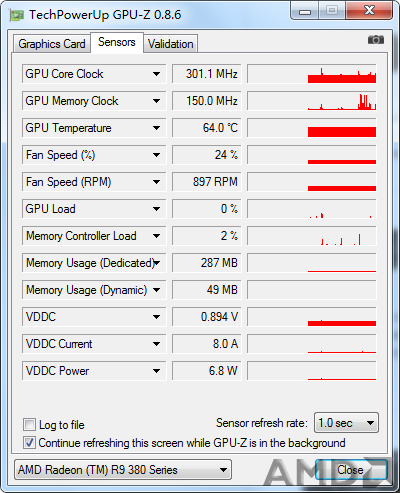Click the GPU Temperature red graph

(x=312, y=128)
